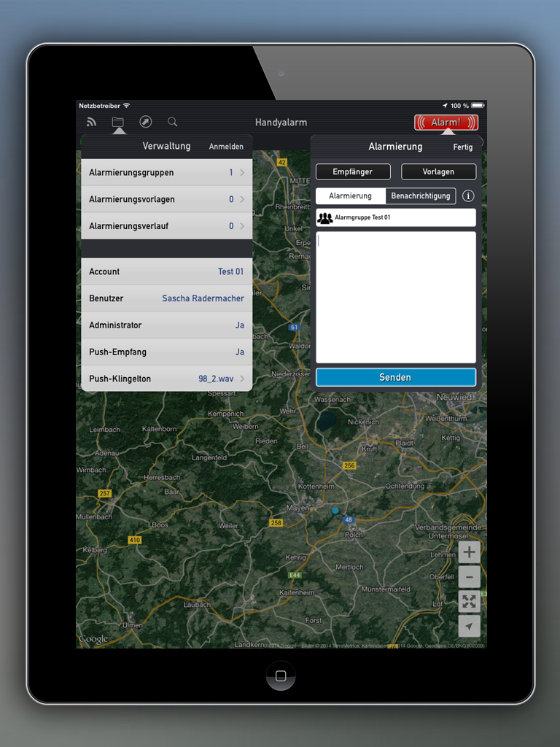560x747 pixels.
Task: Tap the Empfänger button
Action: [x=353, y=172]
